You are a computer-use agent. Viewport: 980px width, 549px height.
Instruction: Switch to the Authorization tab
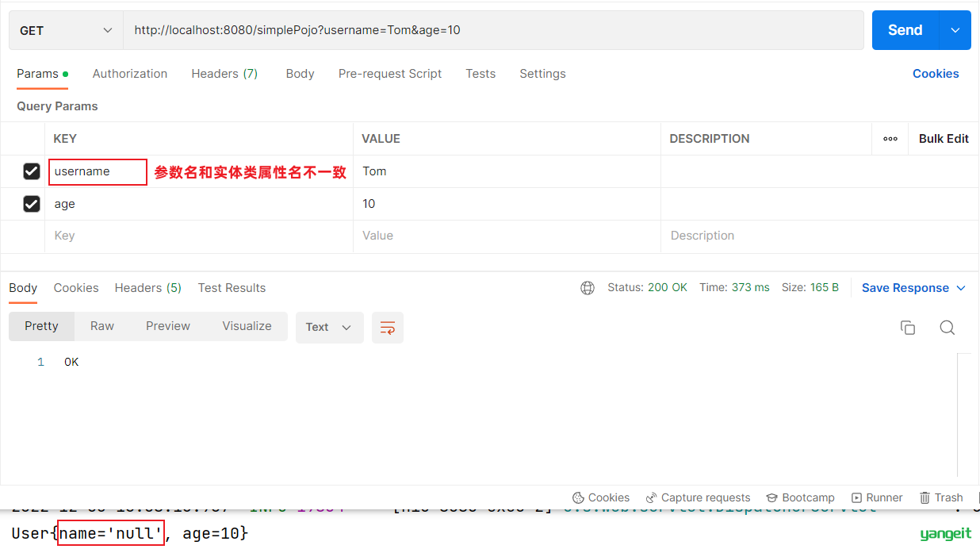tap(130, 74)
